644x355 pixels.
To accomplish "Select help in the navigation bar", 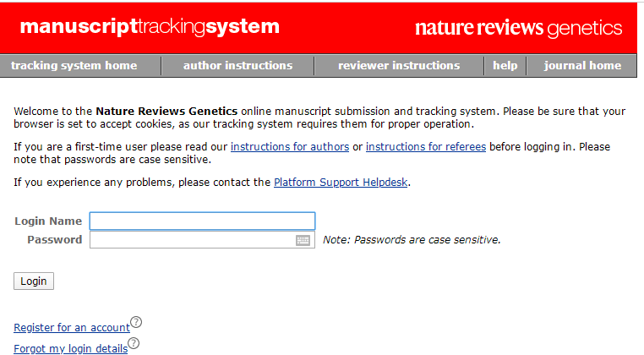I will 505,66.
